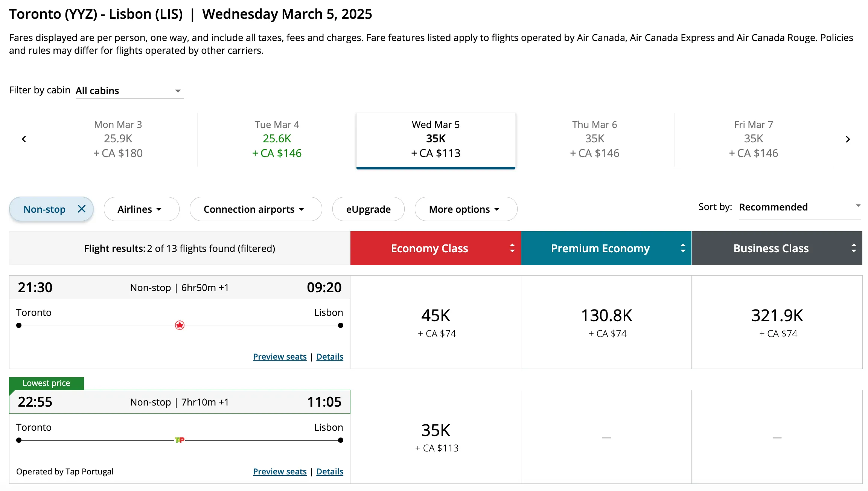Viewport: 868px width, 491px height.
Task: Click 'Operated by Tap Portugal' text
Action: tap(65, 471)
